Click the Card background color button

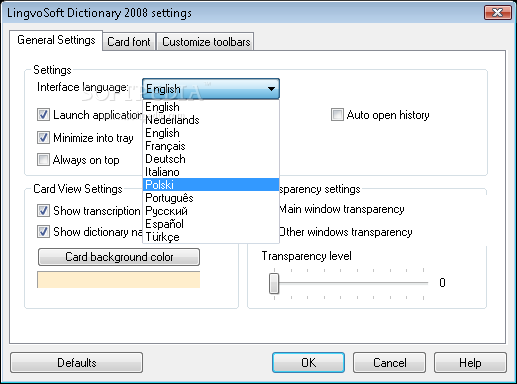tap(119, 257)
